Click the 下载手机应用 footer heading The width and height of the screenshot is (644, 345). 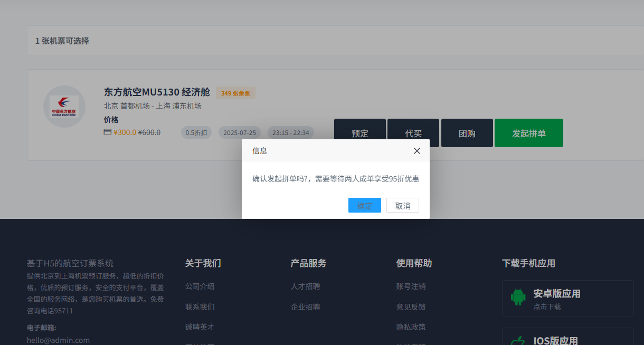tap(529, 263)
